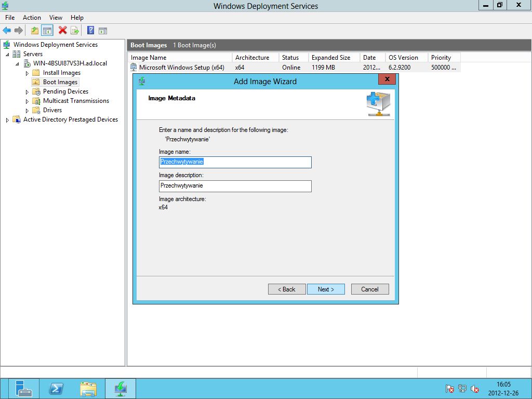Click the Boot Images folder icon
Image resolution: width=532 pixels, height=399 pixels.
point(36,82)
